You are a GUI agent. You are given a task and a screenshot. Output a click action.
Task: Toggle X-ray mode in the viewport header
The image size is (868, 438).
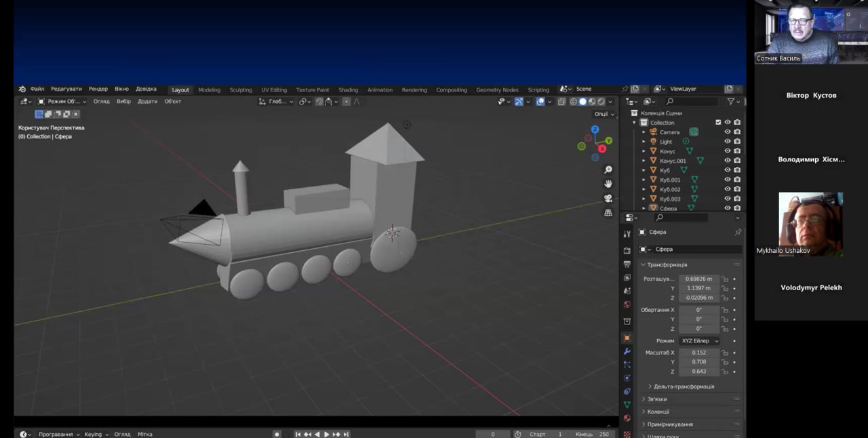tap(561, 102)
